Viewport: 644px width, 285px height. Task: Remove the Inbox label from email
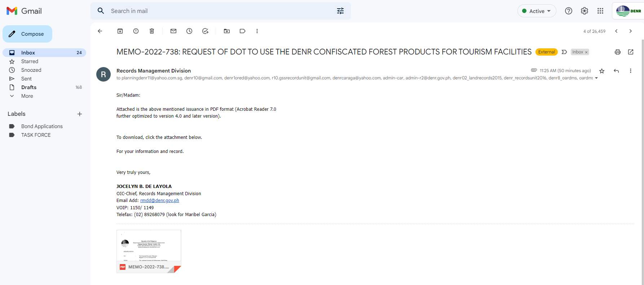tap(586, 52)
